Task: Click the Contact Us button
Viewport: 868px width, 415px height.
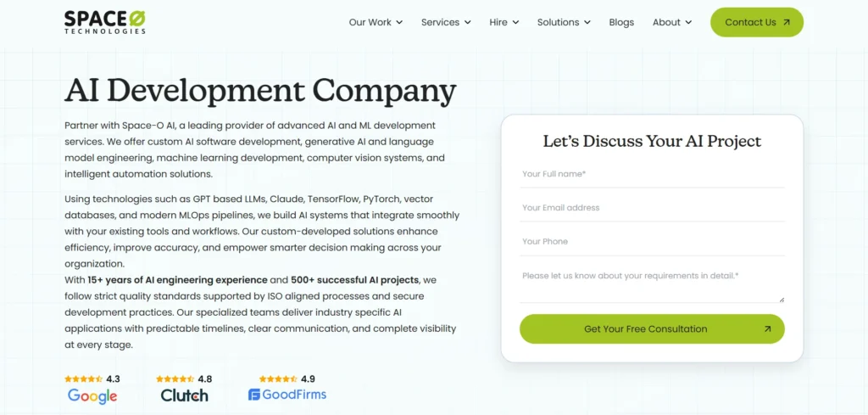Action: tap(757, 22)
